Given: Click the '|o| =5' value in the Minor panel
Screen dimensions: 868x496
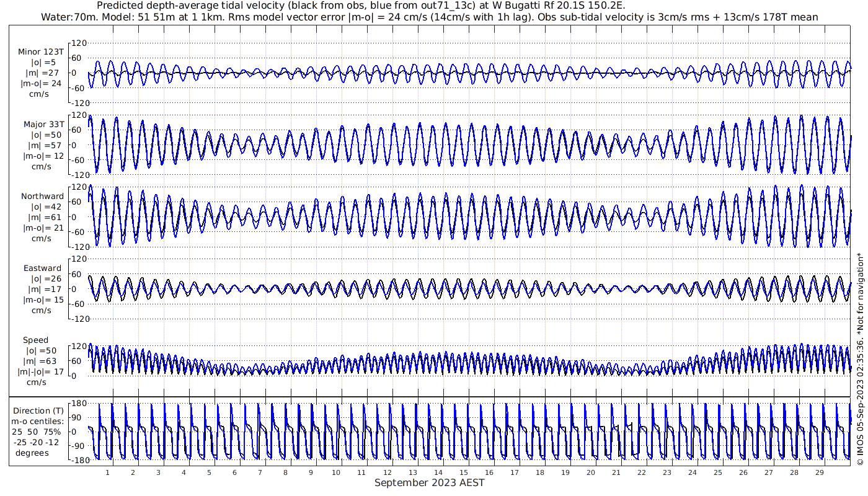Looking at the screenshot, I should pyautogui.click(x=43, y=63).
